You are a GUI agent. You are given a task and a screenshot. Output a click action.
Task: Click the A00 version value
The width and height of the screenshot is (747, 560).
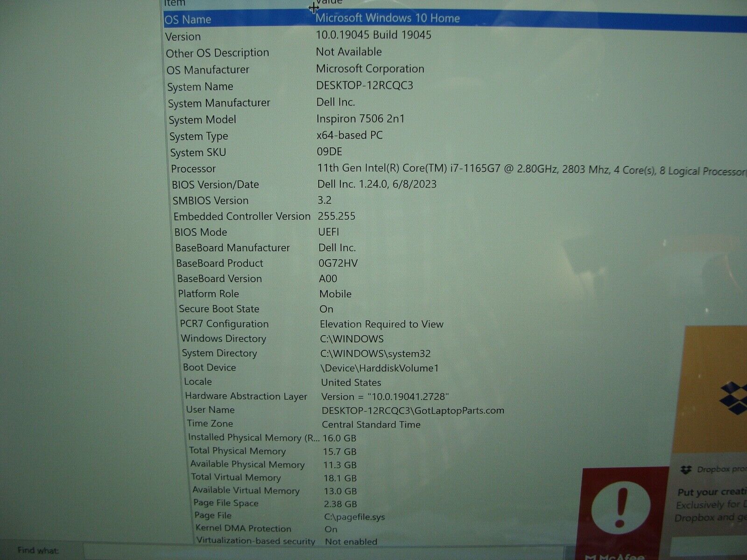tap(328, 279)
